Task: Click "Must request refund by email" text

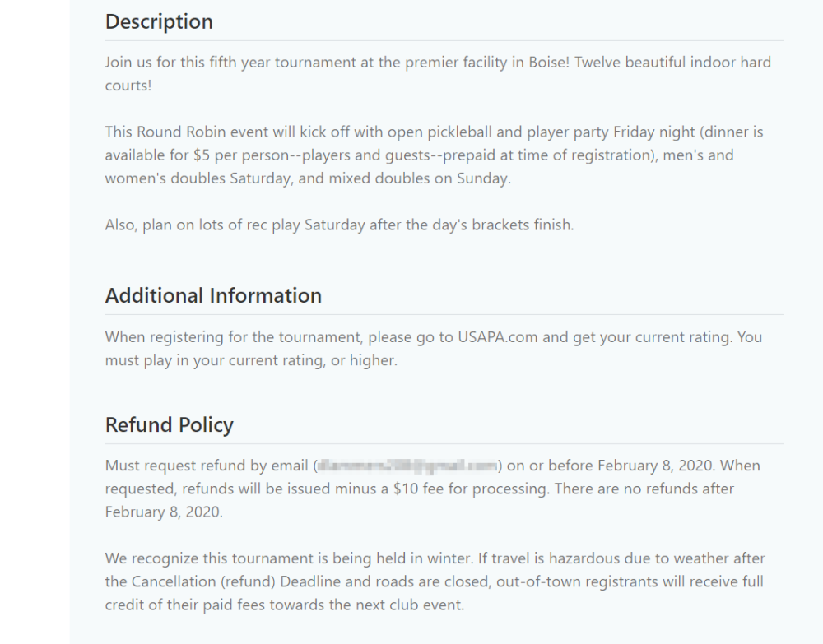Action: coord(207,466)
